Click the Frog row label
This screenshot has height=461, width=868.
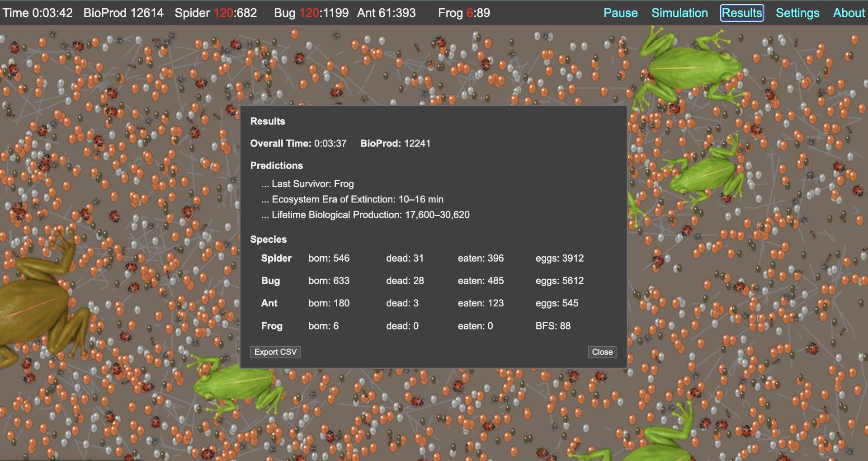click(x=272, y=326)
